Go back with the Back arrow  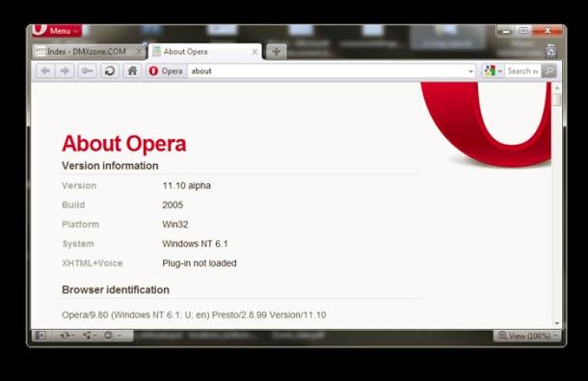click(45, 71)
